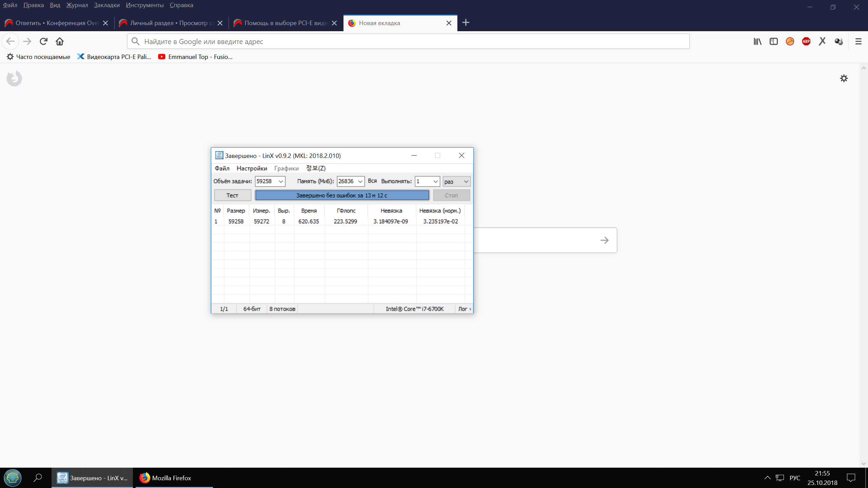This screenshot has height=488, width=868.
Task: Open the Лог panel expander
Action: coord(465,309)
